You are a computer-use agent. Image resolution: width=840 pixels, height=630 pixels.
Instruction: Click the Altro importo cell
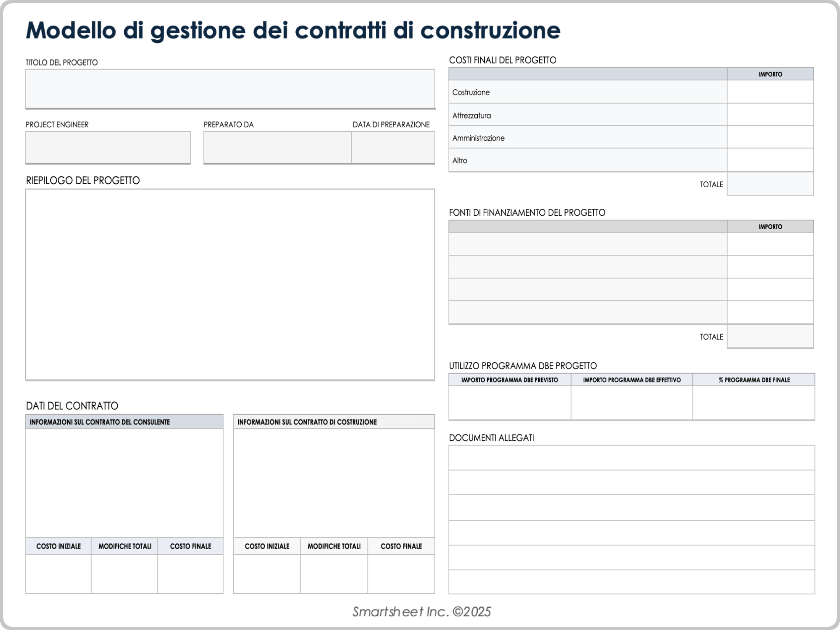[x=770, y=160]
